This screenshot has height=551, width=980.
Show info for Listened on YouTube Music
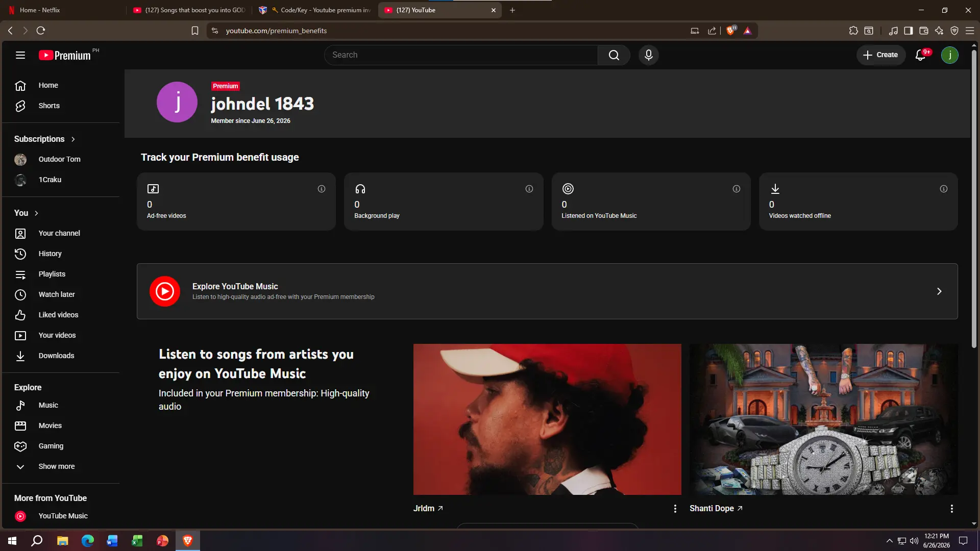(737, 189)
